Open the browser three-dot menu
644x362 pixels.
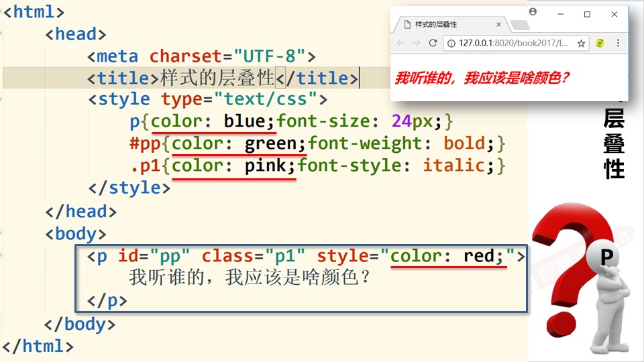point(618,43)
